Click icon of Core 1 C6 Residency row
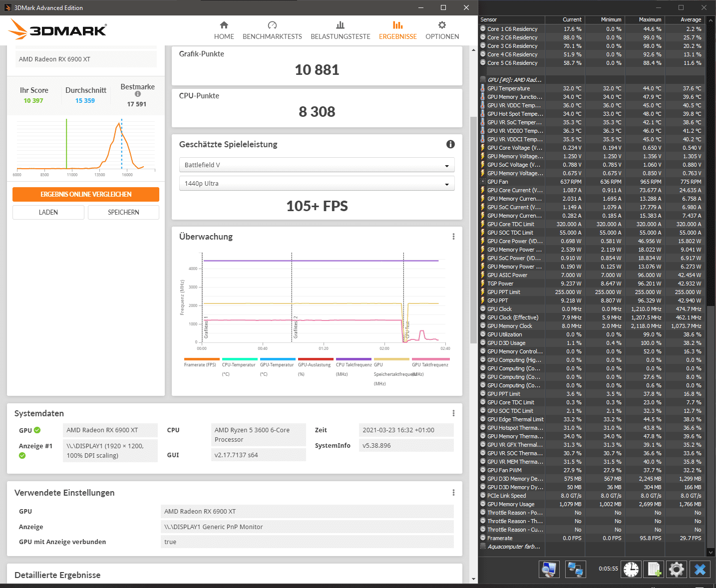Screen dimensions: 716x588 [x=483, y=29]
